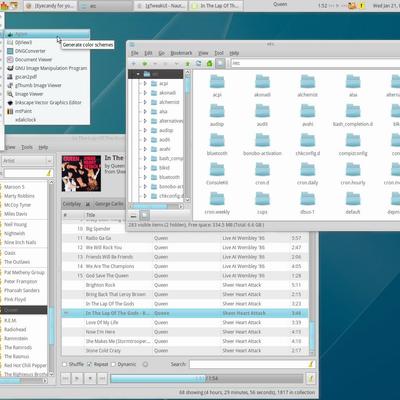Select the 'We Will Rock You' track row

185,248
